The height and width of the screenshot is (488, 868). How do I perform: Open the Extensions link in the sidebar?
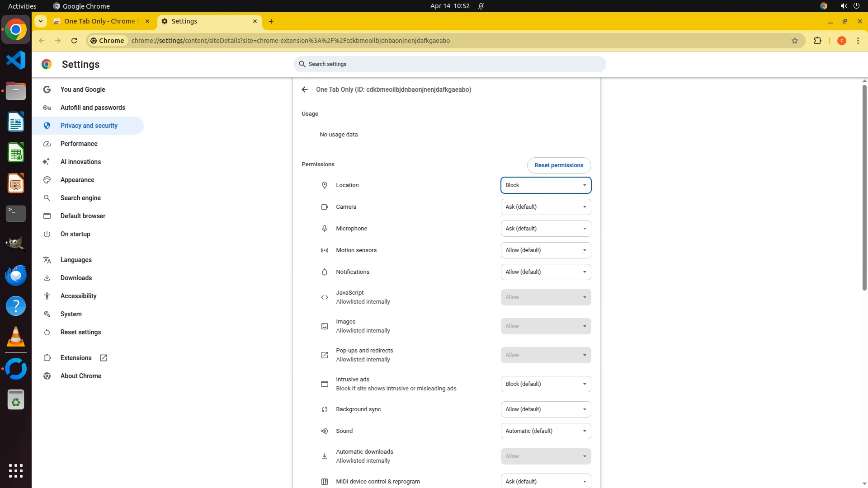tap(76, 358)
